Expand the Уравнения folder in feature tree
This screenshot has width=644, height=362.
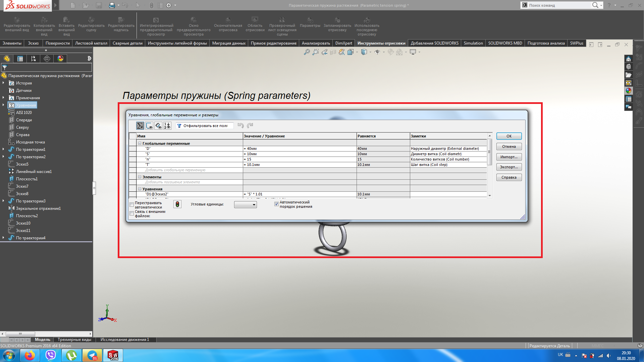tap(3, 105)
